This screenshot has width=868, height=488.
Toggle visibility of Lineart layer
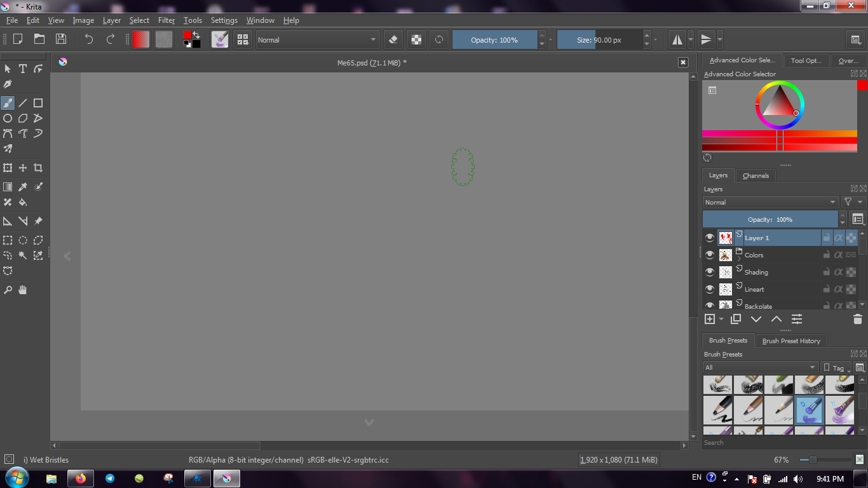click(x=710, y=289)
